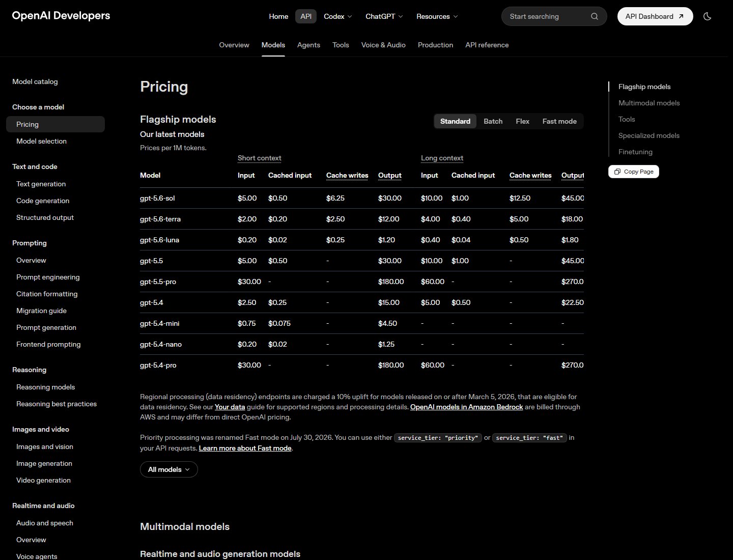Jump to Finetuning in page outline
This screenshot has width=733, height=560.
635,152
